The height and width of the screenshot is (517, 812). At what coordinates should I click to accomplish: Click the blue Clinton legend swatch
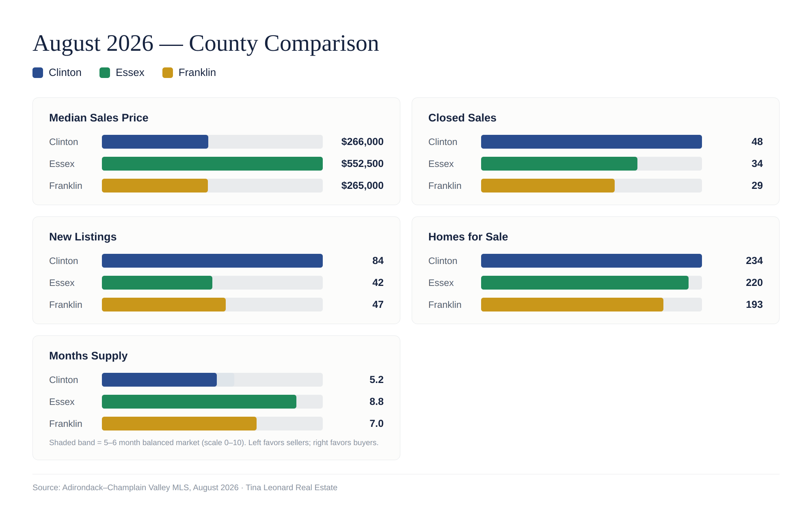coord(38,73)
